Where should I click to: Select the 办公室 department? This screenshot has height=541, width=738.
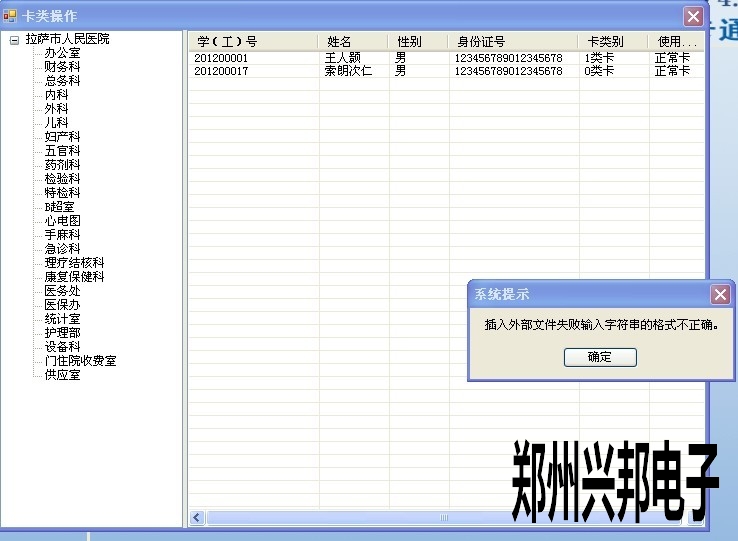pyautogui.click(x=63, y=53)
